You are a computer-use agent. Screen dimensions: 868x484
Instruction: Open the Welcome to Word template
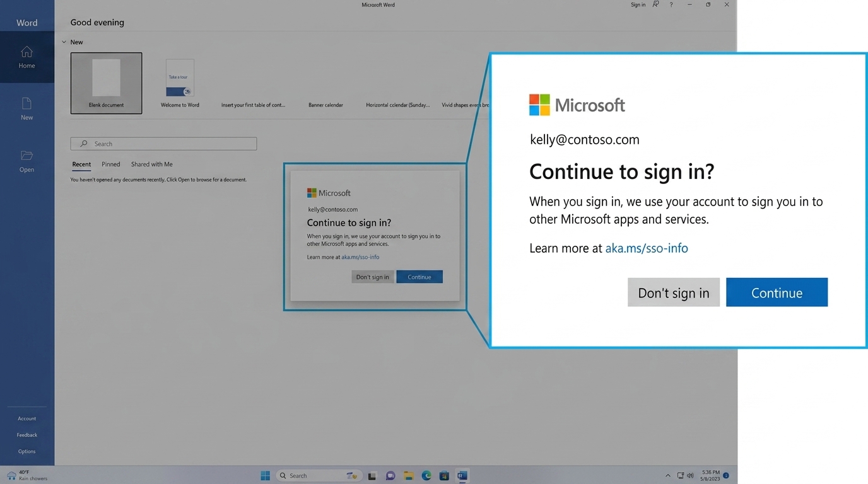(180, 83)
